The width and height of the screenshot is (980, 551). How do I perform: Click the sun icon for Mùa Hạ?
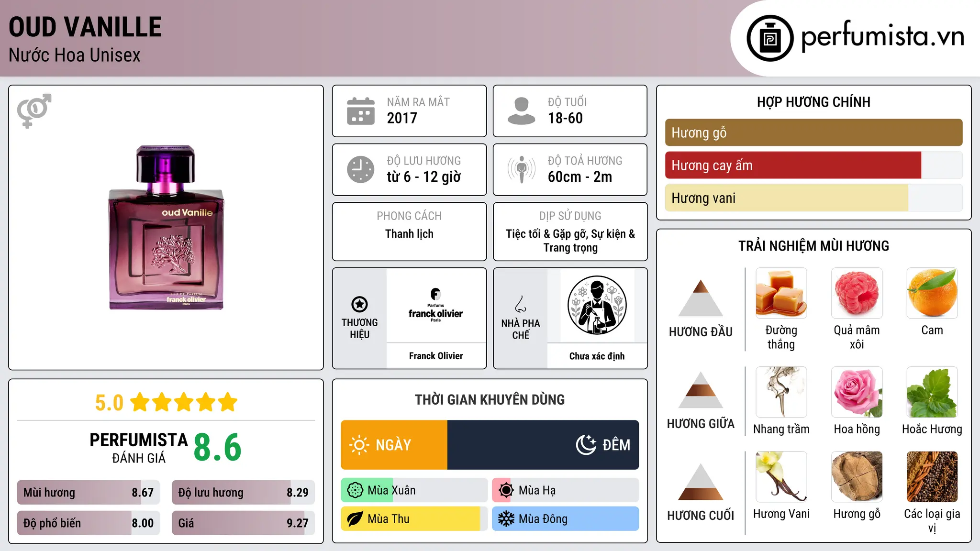[x=506, y=490]
